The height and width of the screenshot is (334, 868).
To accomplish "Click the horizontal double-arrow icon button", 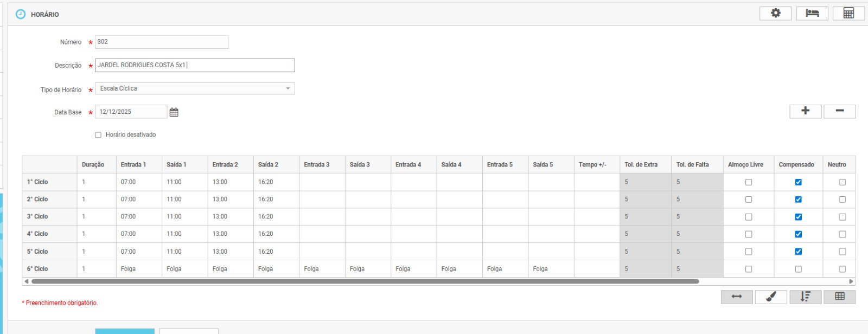I will pyautogui.click(x=736, y=297).
